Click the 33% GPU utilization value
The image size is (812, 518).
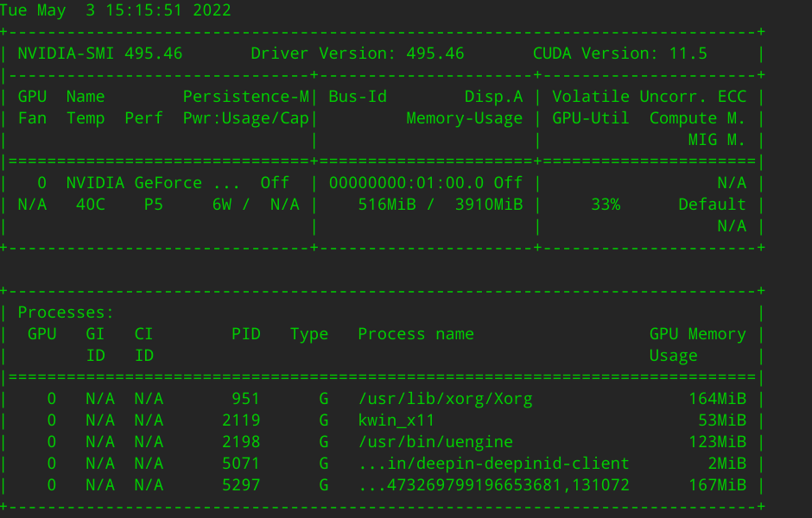coord(606,205)
